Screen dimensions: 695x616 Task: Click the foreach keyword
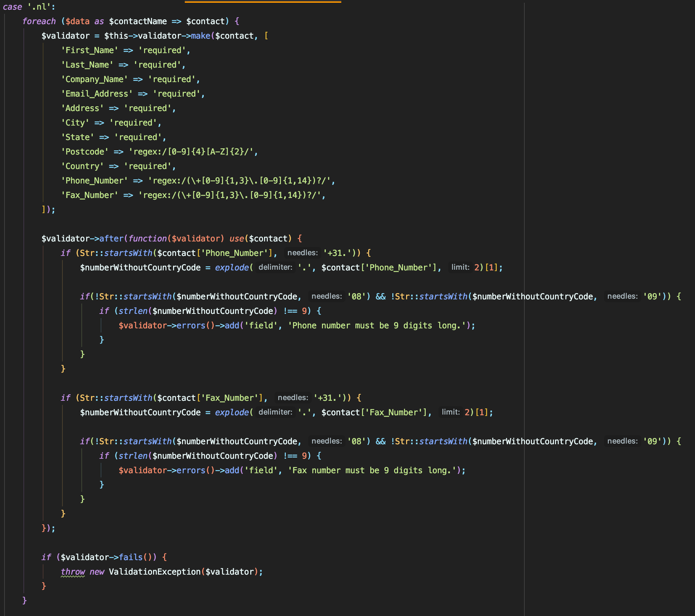tap(39, 21)
